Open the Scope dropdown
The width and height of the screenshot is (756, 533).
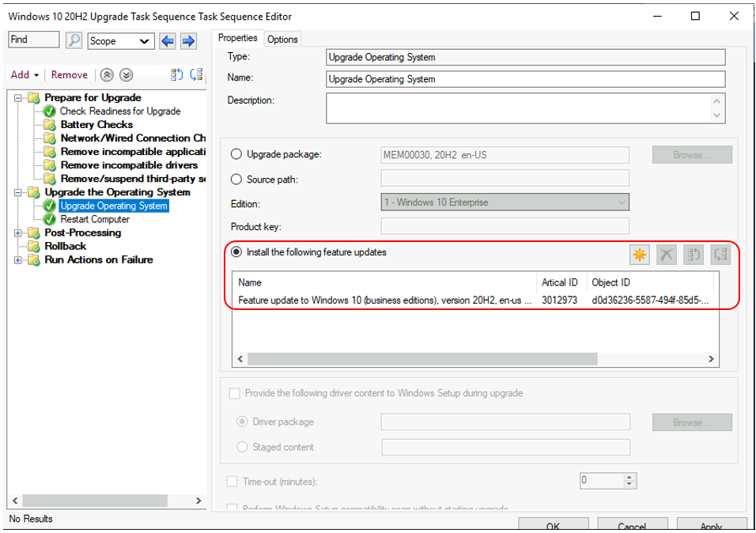pyautogui.click(x=120, y=41)
